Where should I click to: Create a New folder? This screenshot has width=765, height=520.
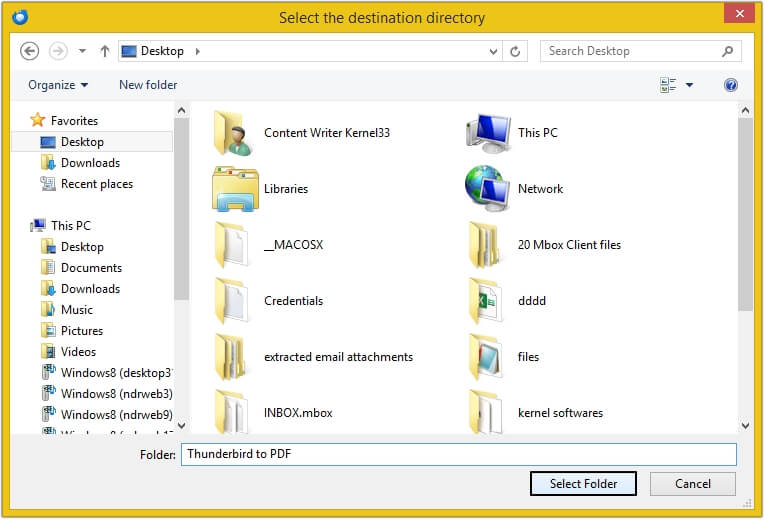[x=148, y=85]
